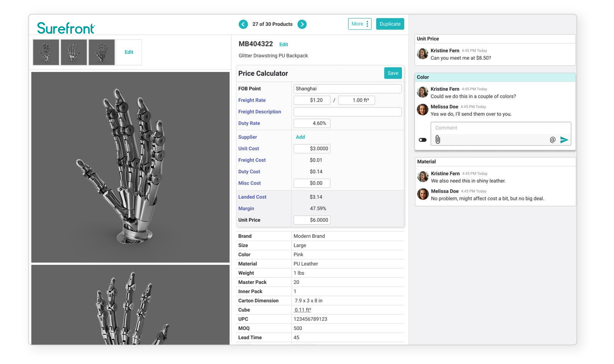Click the Add supplier link
Viewport: 614px width, 364px height.
(300, 137)
